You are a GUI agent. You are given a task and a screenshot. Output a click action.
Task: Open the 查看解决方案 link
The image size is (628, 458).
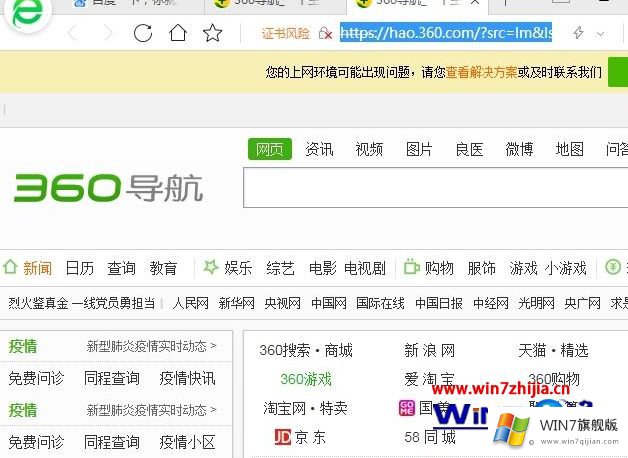[x=481, y=72]
